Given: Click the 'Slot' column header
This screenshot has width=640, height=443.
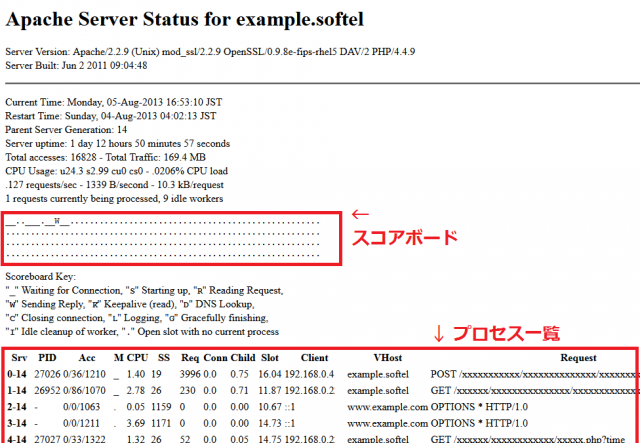Looking at the screenshot, I should click(270, 358).
